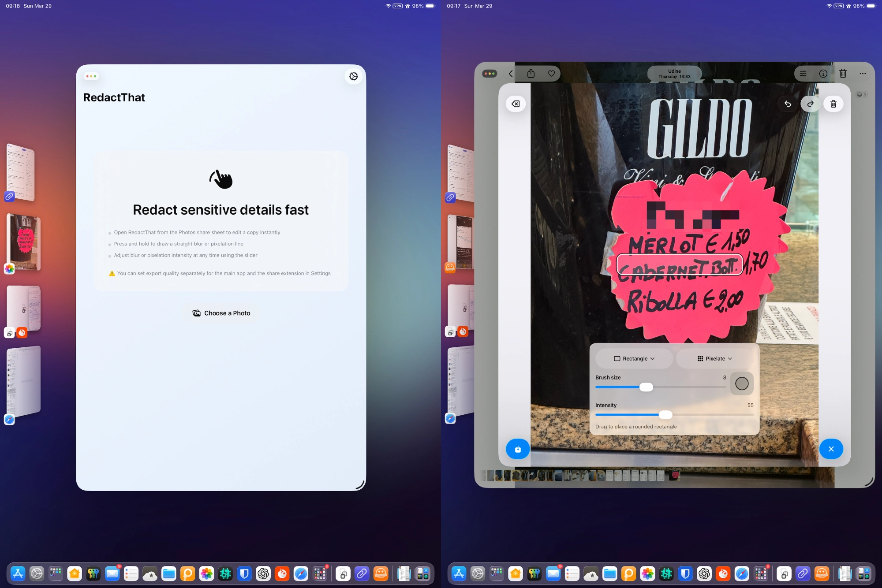This screenshot has width=882, height=588.
Task: Click the eraser backspace icon in editor
Action: tap(516, 104)
